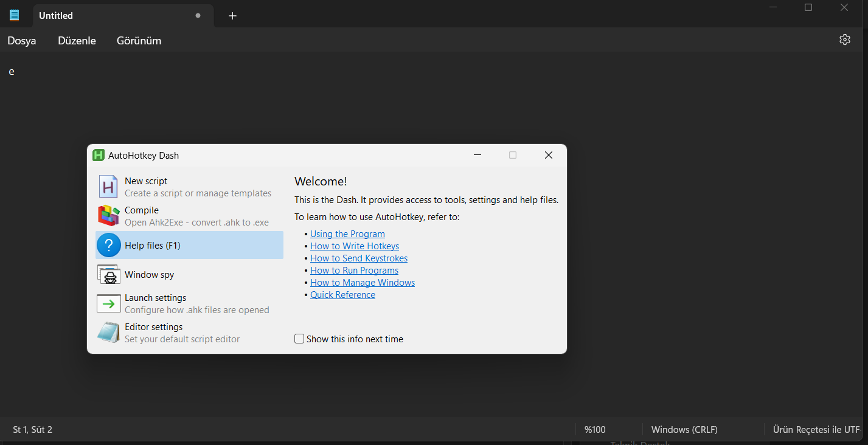The height and width of the screenshot is (445, 868).
Task: Click the Ürün Reçetesi ile UTF encoding indicator
Action: [818, 430]
